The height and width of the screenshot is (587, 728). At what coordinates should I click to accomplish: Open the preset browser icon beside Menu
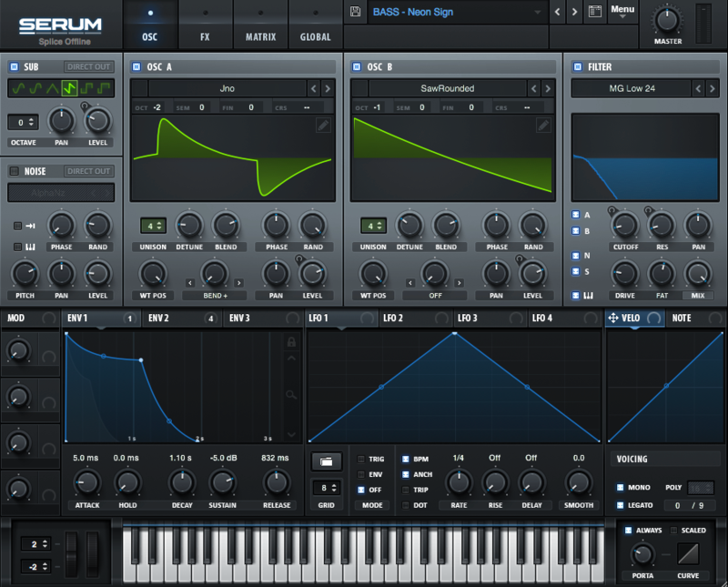coord(596,12)
